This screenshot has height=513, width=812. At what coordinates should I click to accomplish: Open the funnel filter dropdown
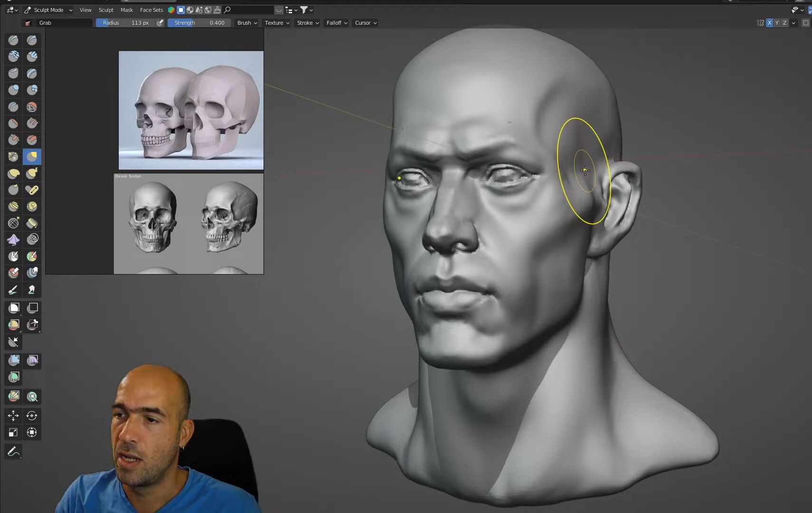306,10
